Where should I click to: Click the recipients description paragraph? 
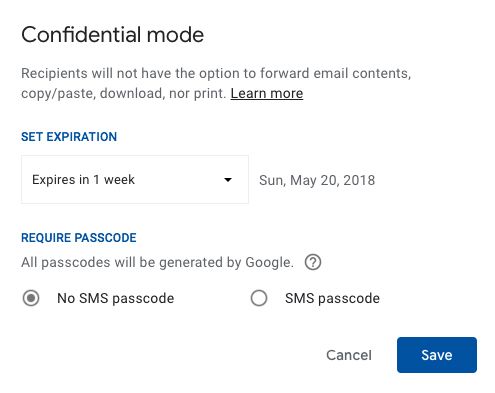(216, 83)
